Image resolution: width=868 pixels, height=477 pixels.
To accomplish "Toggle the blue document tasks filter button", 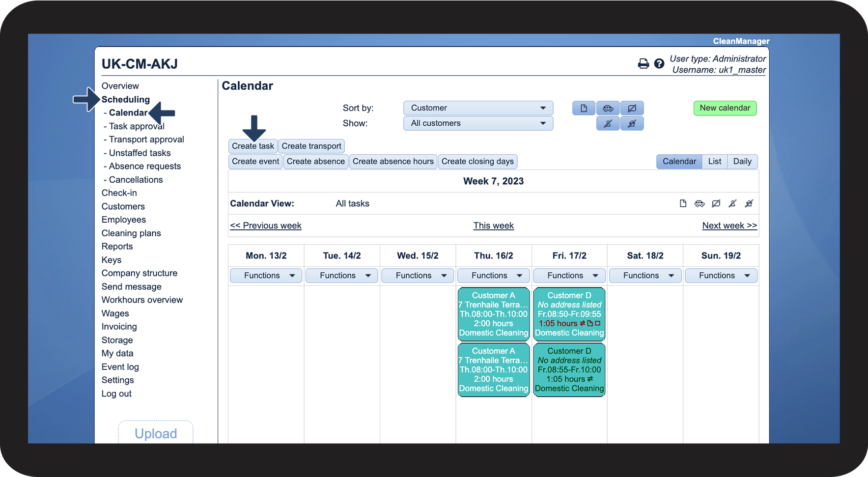I will 584,108.
